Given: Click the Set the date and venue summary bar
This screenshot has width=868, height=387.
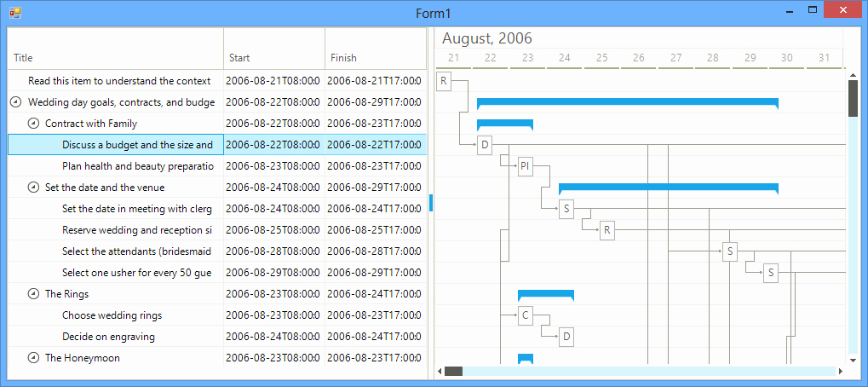Looking at the screenshot, I should pyautogui.click(x=669, y=188).
